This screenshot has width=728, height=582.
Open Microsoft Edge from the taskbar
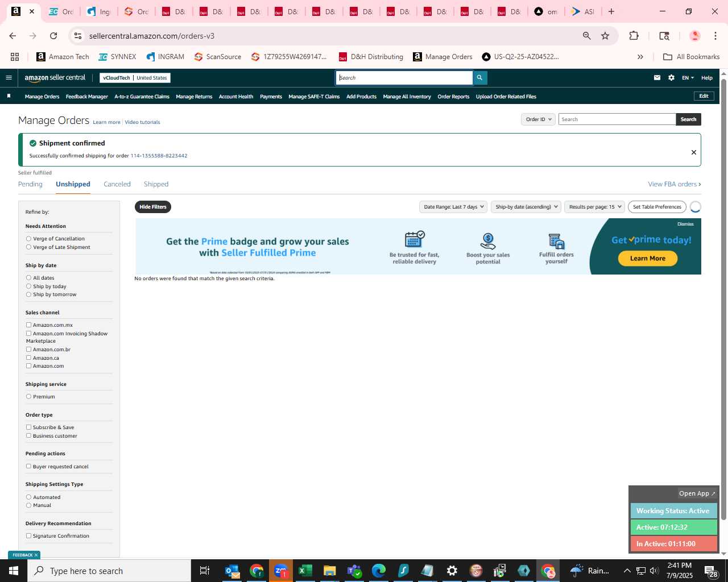(x=379, y=571)
